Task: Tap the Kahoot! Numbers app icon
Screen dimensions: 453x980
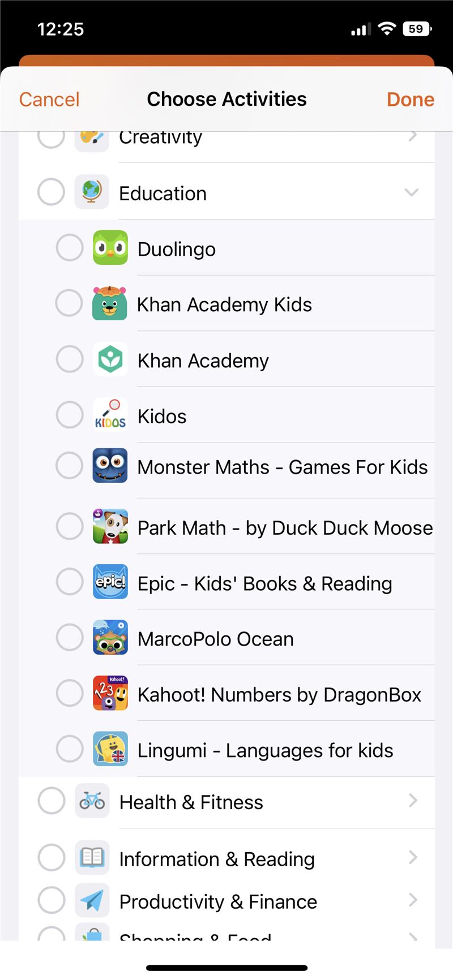Action: point(110,693)
